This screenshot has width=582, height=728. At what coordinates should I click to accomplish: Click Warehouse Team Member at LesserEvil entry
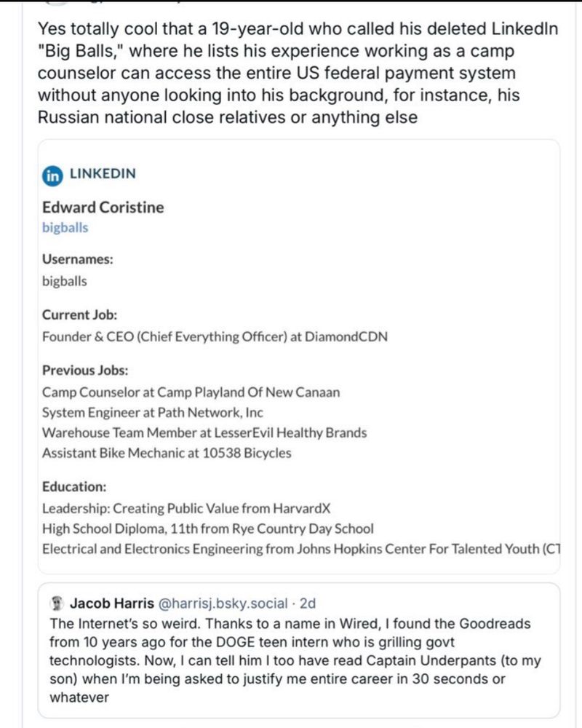204,432
